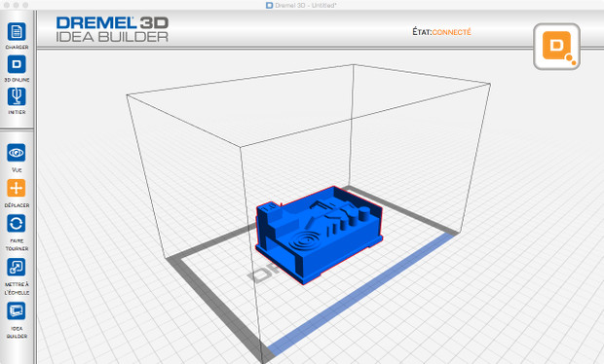Click the Dremel 3D Idea Builder logo
This screenshot has width=604, height=364.
112,29
